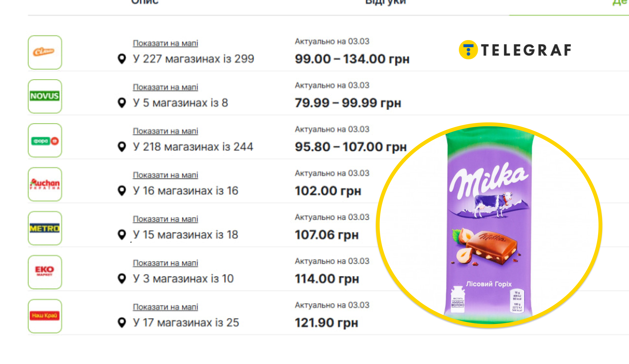
Task: Open the Auchan store logo
Action: click(x=45, y=184)
